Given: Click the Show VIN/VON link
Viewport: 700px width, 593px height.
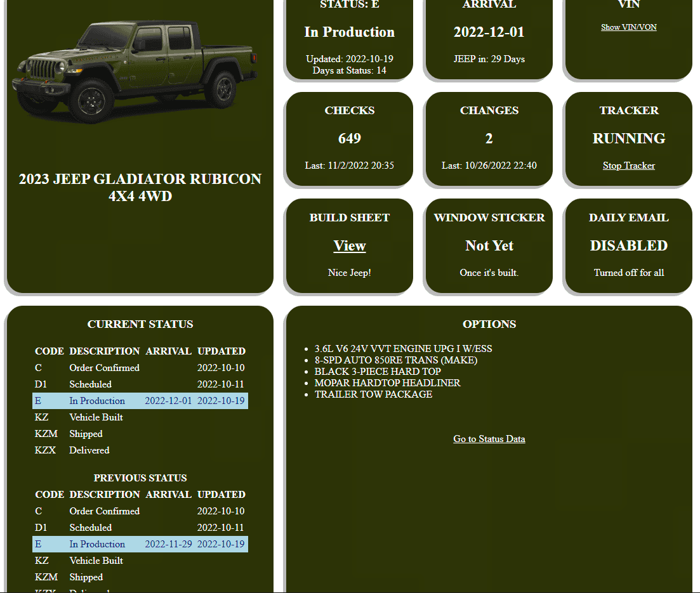Looking at the screenshot, I should coord(628,27).
